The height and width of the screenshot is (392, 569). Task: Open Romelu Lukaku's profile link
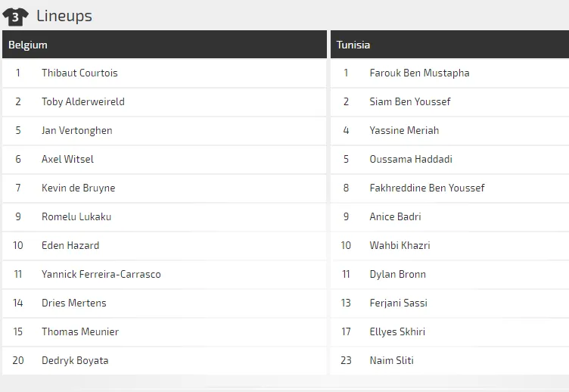(x=76, y=217)
